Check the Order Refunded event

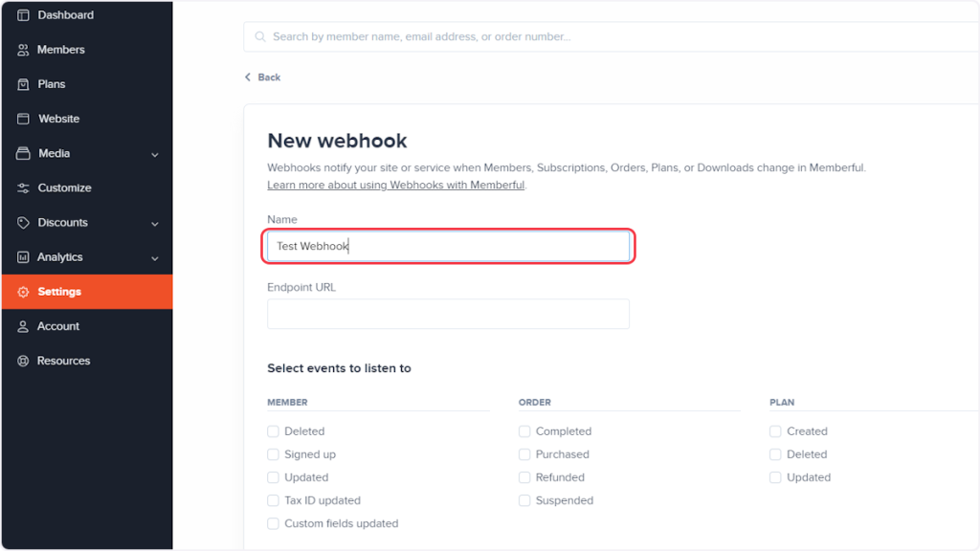[524, 477]
